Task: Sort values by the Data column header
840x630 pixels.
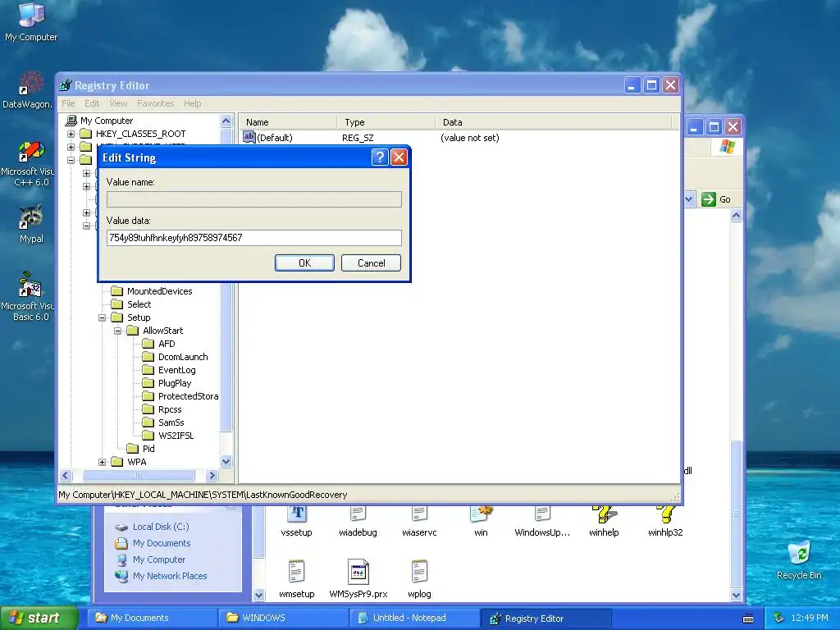Action: coord(553,122)
